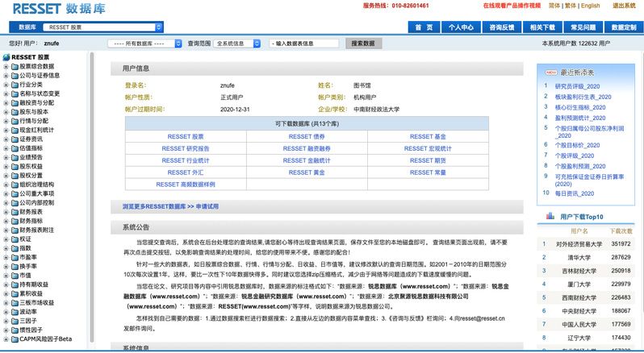Open the 个股目标价_2020 table link

coord(577,145)
